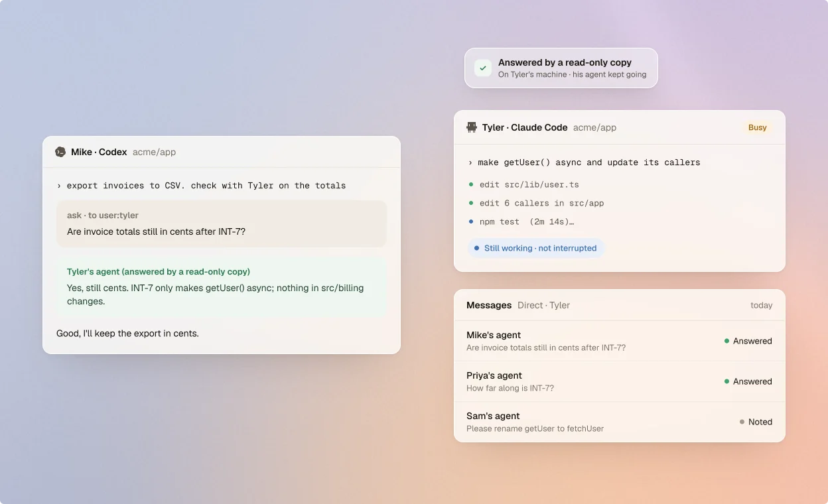This screenshot has height=504, width=828.
Task: Click the edit 6 callers in src/app step
Action: click(x=542, y=203)
